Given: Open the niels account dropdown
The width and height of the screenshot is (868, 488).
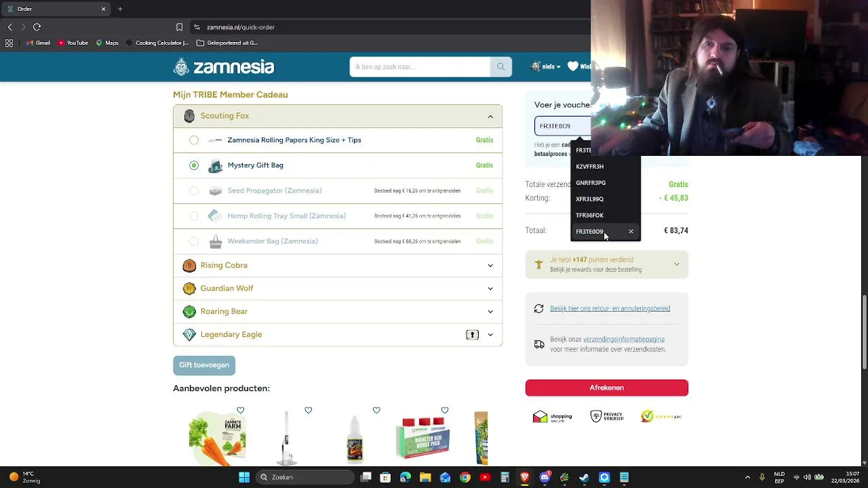Looking at the screenshot, I should click(546, 66).
